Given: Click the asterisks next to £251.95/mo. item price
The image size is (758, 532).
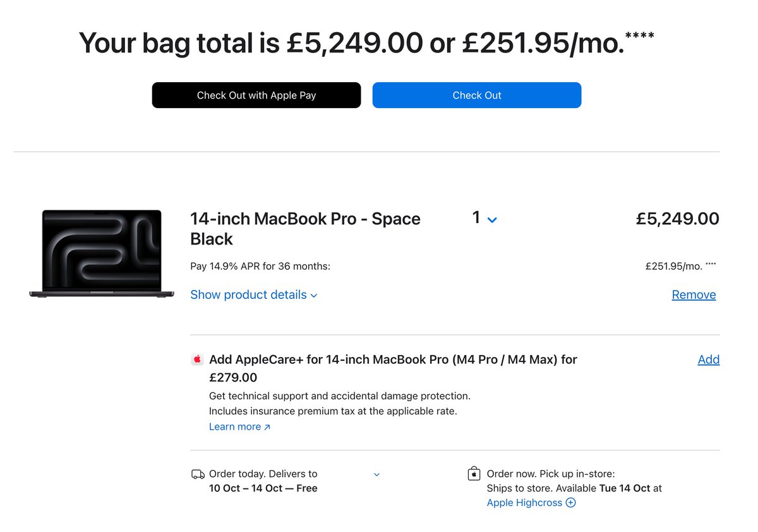Looking at the screenshot, I should (711, 265).
